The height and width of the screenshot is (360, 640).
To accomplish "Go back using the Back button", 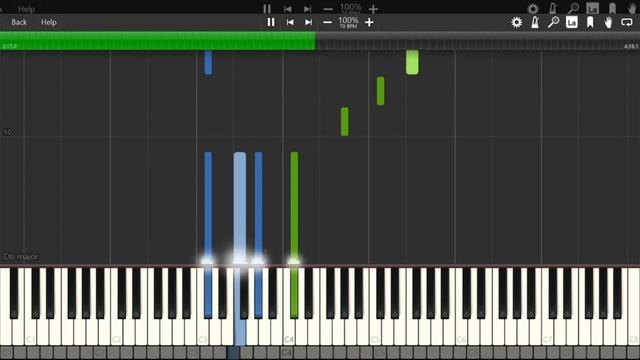I will click(x=19, y=22).
